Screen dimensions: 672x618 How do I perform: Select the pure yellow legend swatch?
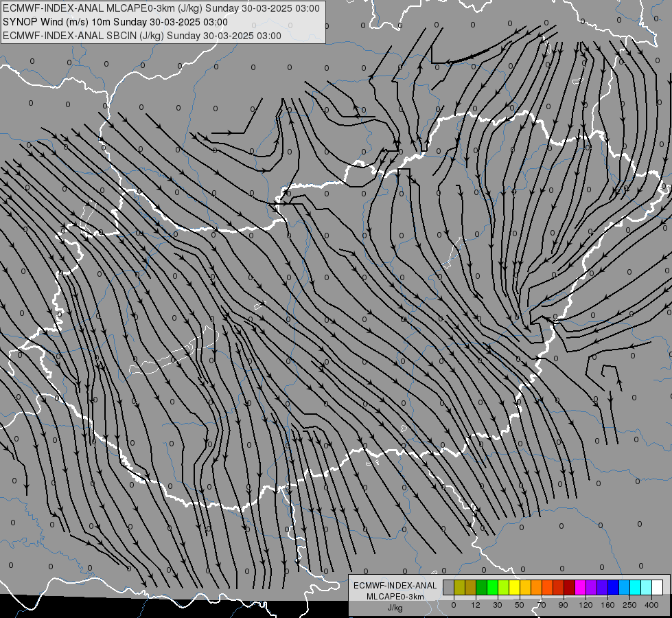pyautogui.click(x=514, y=588)
